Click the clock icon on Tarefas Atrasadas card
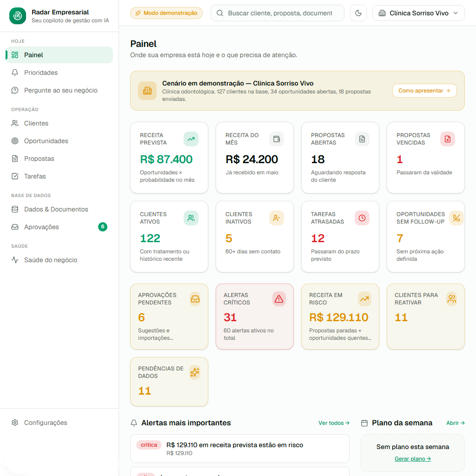Image resolution: width=476 pixels, height=476 pixels. pos(362,218)
